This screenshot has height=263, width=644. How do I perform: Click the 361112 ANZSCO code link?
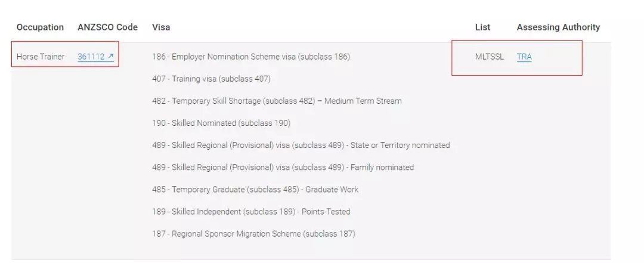click(x=91, y=57)
